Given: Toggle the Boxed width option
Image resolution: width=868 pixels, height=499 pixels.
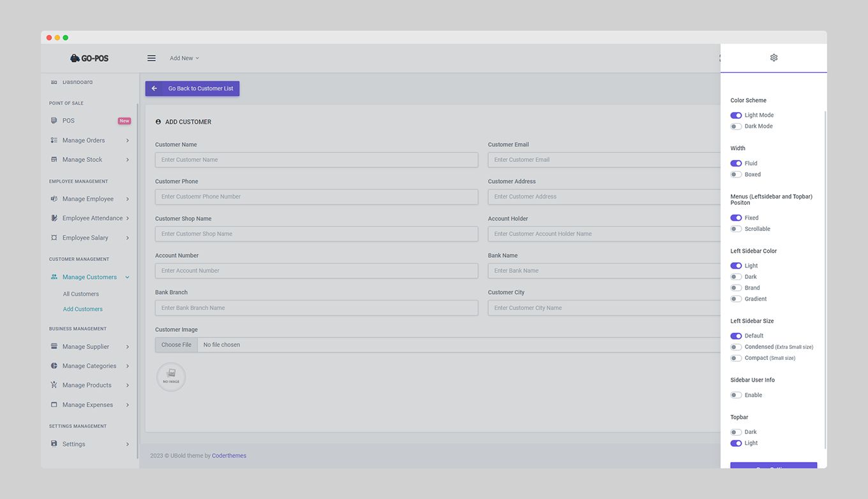Looking at the screenshot, I should (x=736, y=174).
